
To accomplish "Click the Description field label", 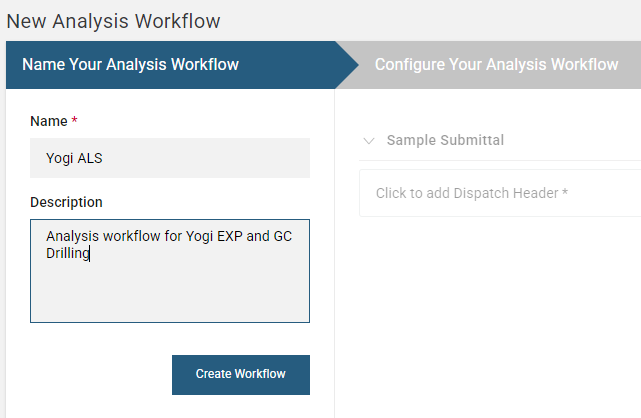I will (66, 202).
